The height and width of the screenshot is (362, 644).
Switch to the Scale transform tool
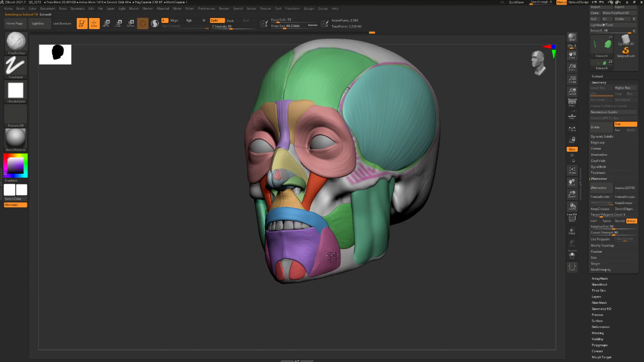click(x=118, y=24)
